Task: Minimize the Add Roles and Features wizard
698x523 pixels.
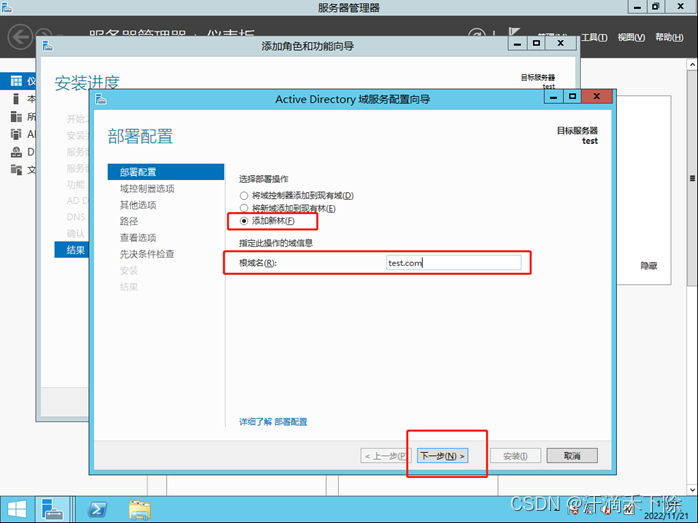Action: (x=518, y=43)
